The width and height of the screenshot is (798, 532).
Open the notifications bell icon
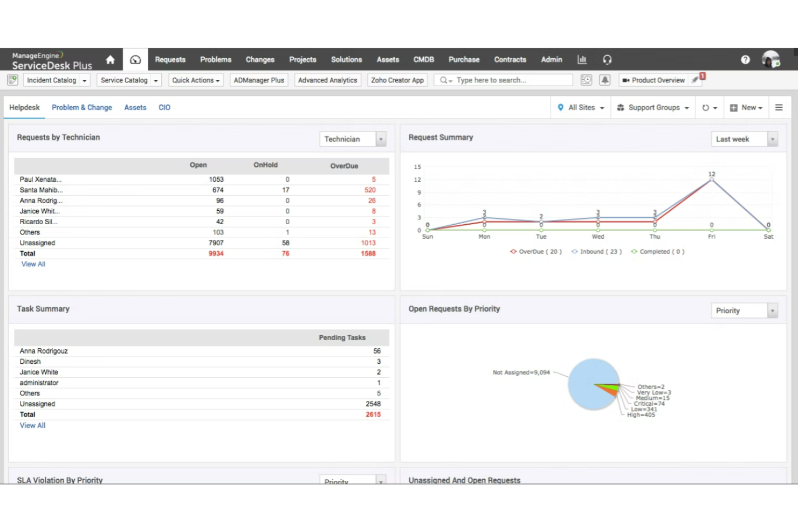[x=604, y=80]
